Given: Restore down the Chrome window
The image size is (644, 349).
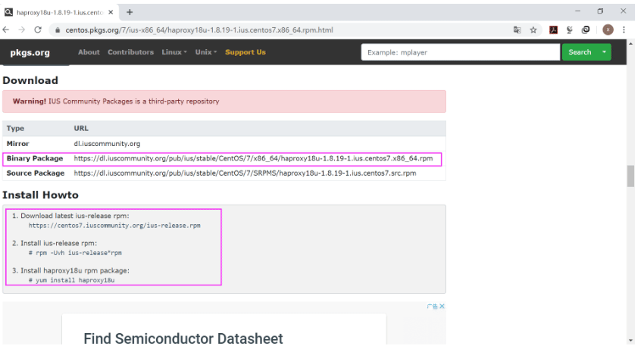Looking at the screenshot, I should 601,11.
